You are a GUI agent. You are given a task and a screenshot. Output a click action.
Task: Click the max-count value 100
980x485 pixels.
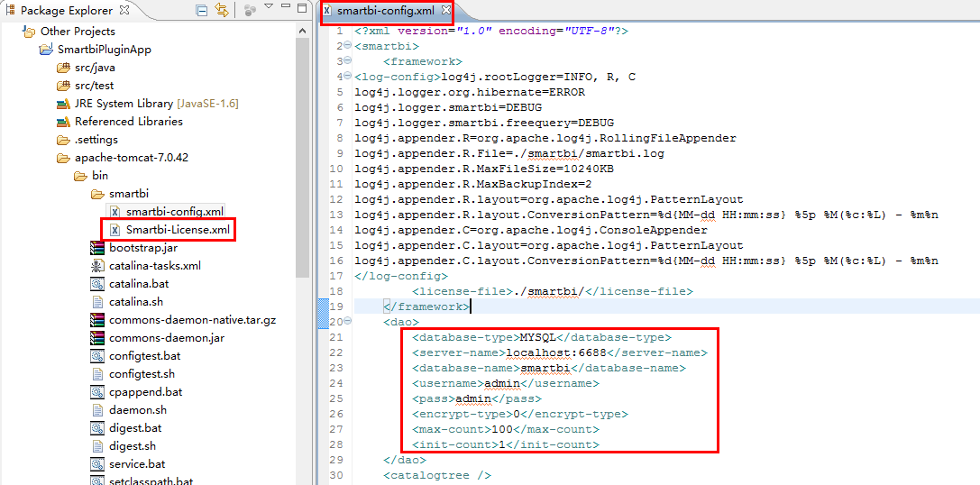coord(502,429)
